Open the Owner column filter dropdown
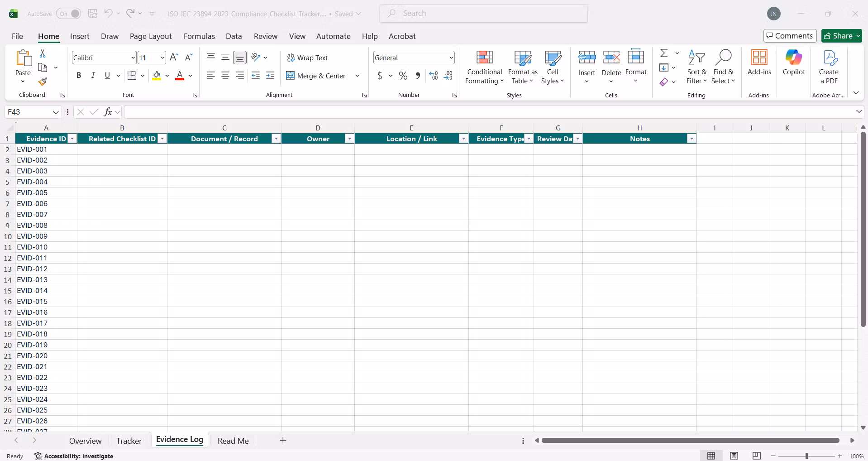The image size is (868, 461). [349, 139]
